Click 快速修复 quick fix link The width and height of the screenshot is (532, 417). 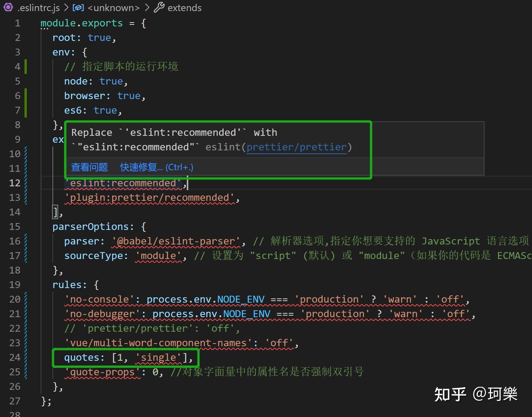click(x=157, y=167)
